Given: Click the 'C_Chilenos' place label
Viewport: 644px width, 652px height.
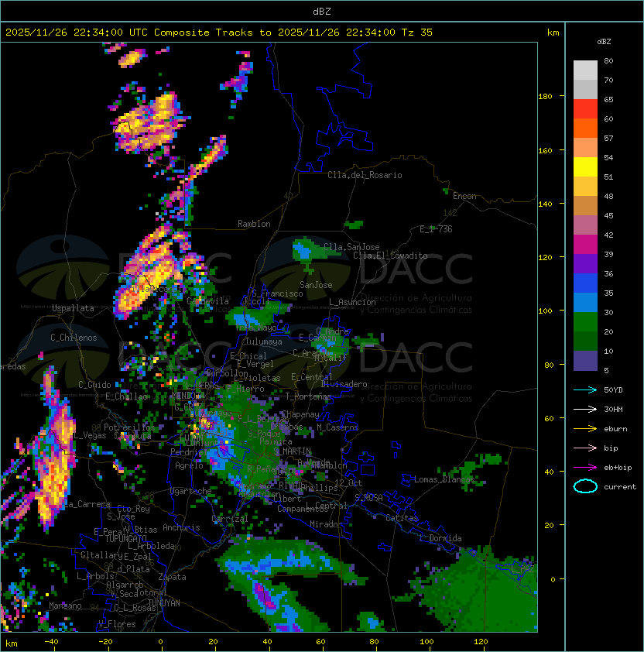Looking at the screenshot, I should pyautogui.click(x=74, y=338).
